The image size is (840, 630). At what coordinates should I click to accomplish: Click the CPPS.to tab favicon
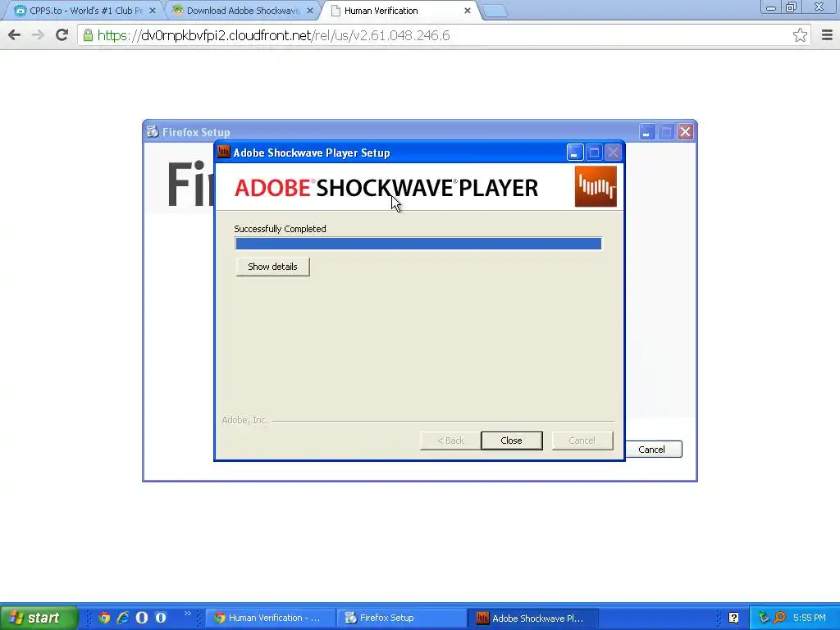(20, 11)
